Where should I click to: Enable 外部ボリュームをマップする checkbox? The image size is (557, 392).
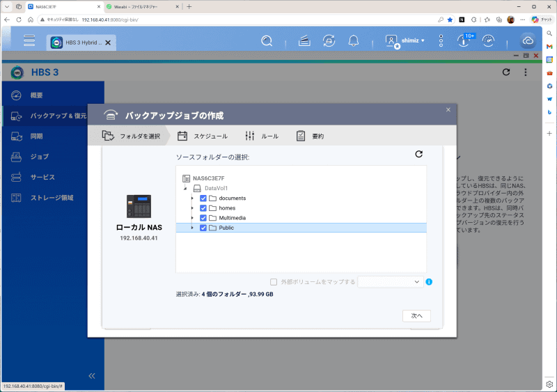[274, 282]
